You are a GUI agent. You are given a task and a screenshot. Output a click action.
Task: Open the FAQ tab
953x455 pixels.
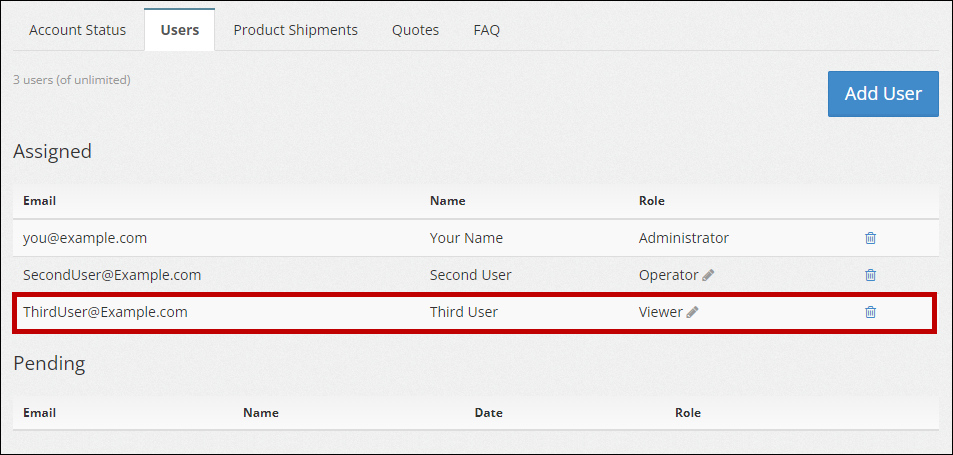coord(486,30)
